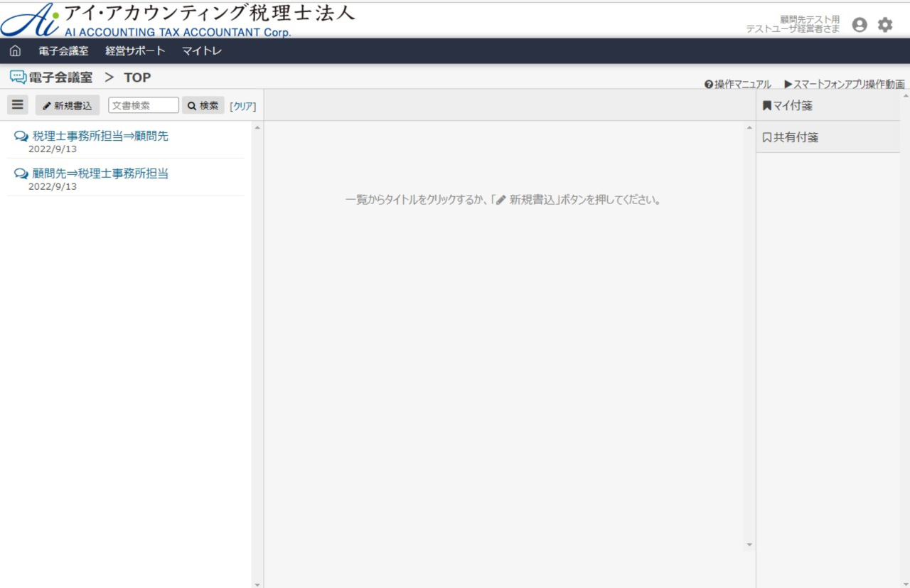Click the center pane scrollbar up arrow
Image resolution: width=910 pixels, height=588 pixels.
tap(749, 127)
